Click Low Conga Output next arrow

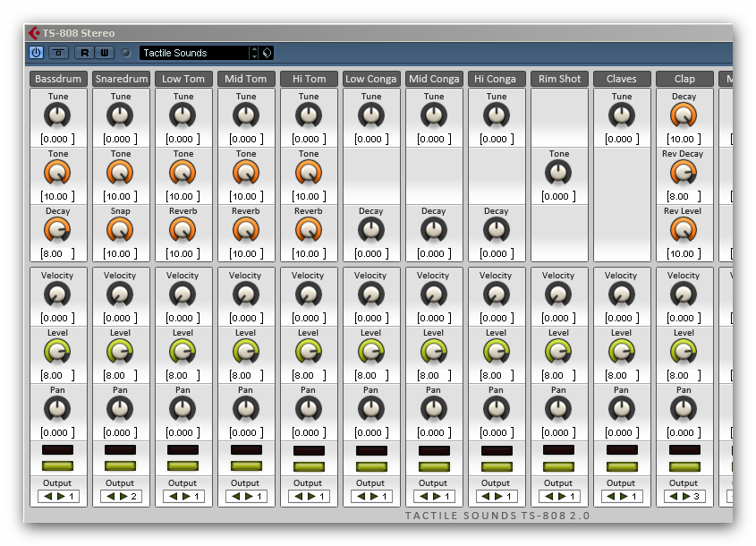pos(375,496)
